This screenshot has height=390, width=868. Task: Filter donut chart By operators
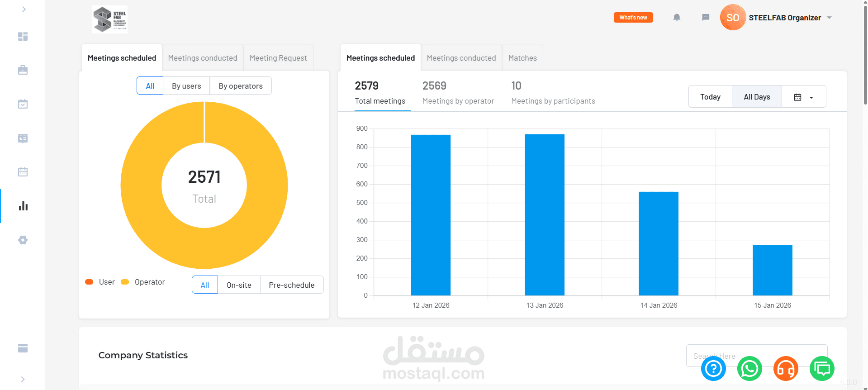tap(241, 86)
